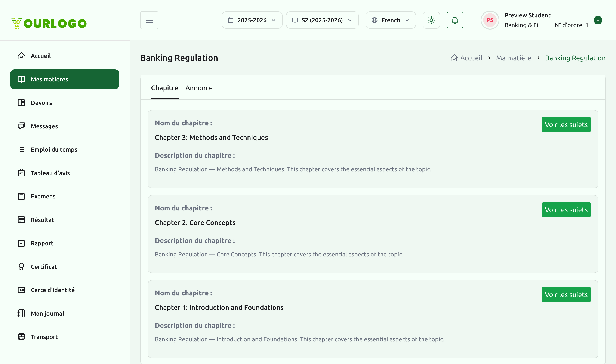Click Voir les sujets for Chapter 1

coord(566,294)
